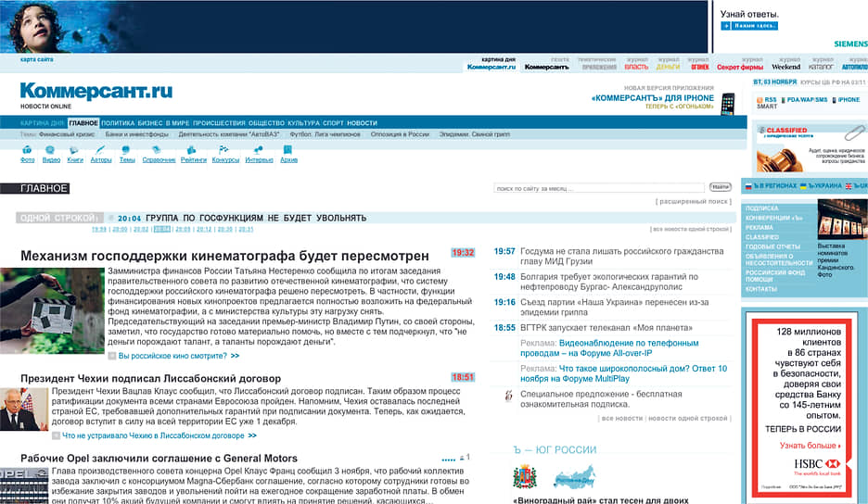Open the Огонёк magazine link

click(700, 67)
